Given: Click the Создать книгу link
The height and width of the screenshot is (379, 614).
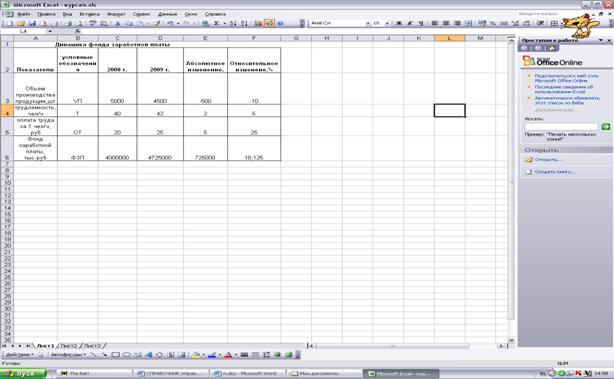Looking at the screenshot, I should point(555,171).
